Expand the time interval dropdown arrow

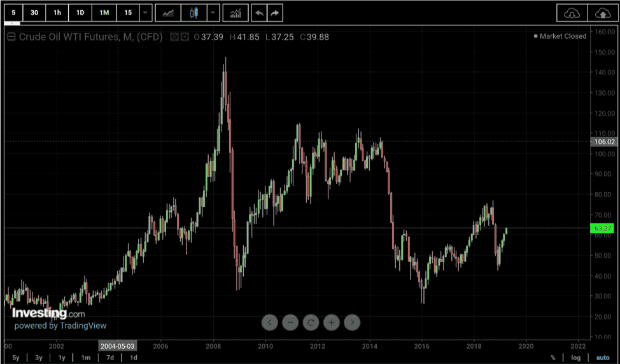tap(146, 13)
